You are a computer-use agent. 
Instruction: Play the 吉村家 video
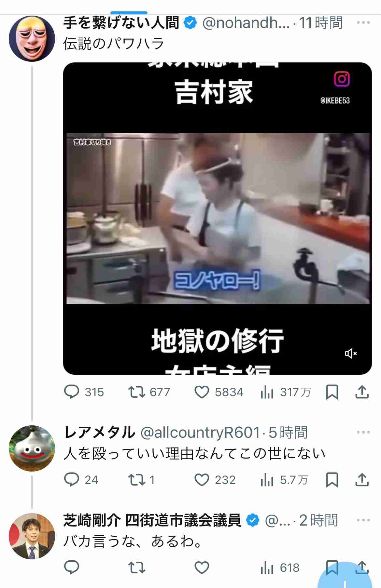click(x=218, y=218)
